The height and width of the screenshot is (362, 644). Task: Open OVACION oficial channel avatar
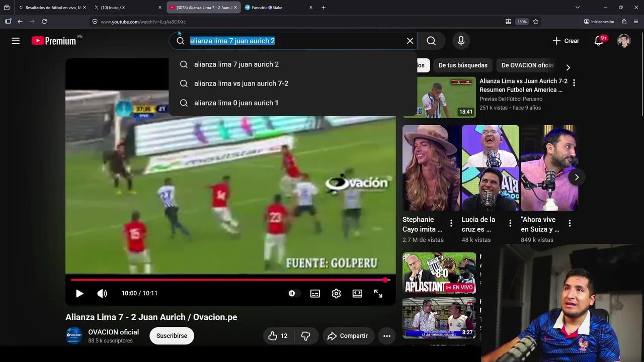point(74,335)
